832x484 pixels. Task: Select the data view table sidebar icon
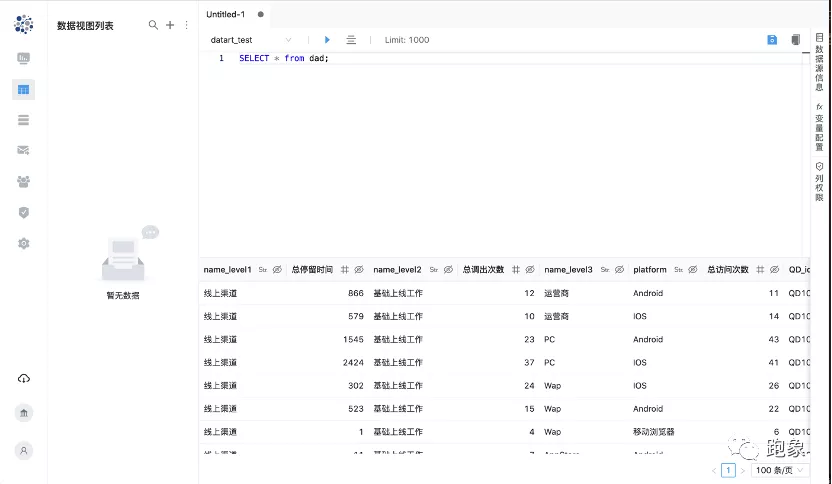[23, 90]
